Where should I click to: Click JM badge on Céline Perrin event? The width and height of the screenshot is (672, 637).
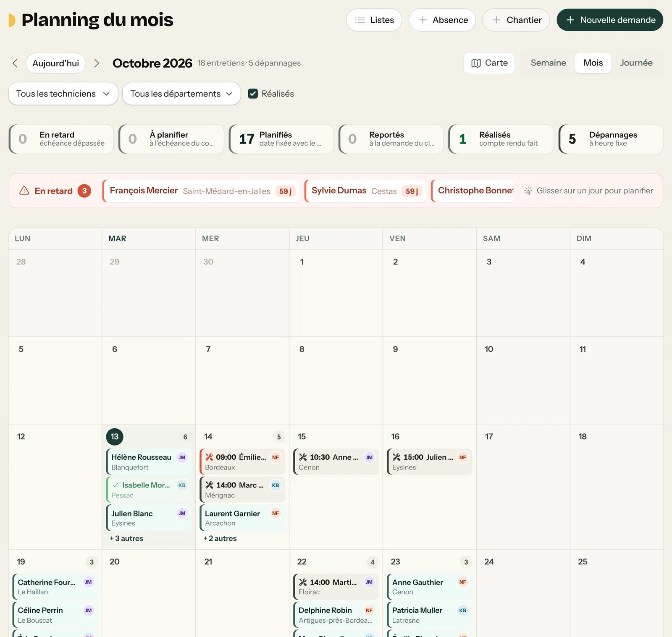(88, 611)
